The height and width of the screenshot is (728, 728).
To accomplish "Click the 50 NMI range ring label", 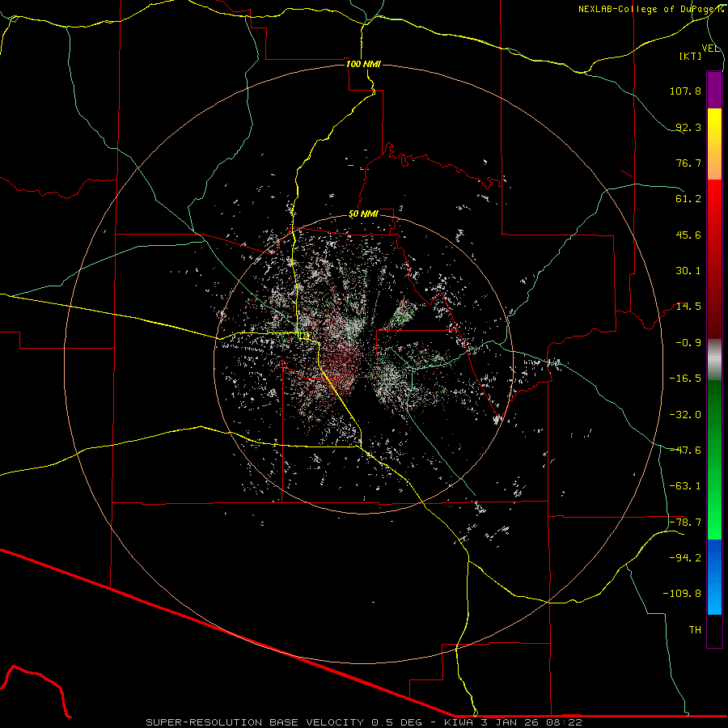I will click(x=363, y=214).
